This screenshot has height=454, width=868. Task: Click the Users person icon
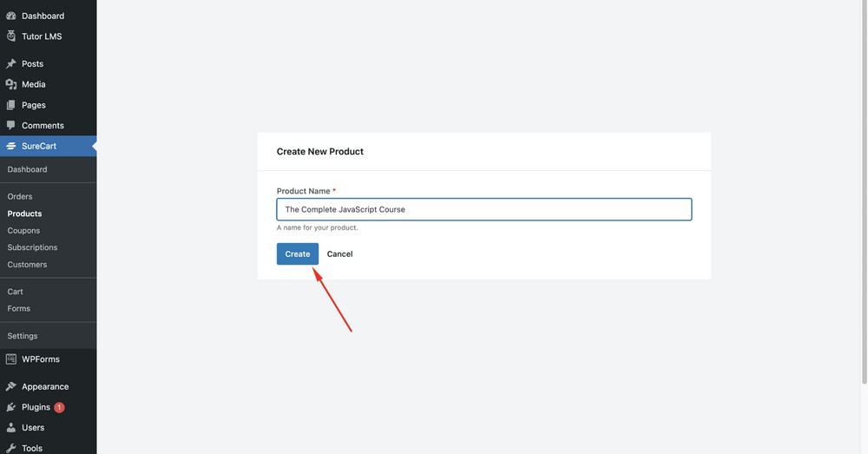coord(11,427)
